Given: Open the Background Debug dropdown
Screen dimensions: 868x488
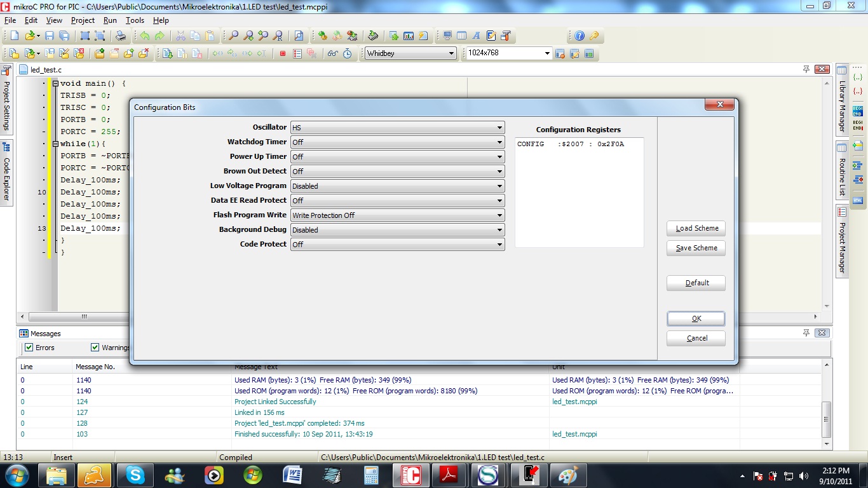Looking at the screenshot, I should coord(397,230).
